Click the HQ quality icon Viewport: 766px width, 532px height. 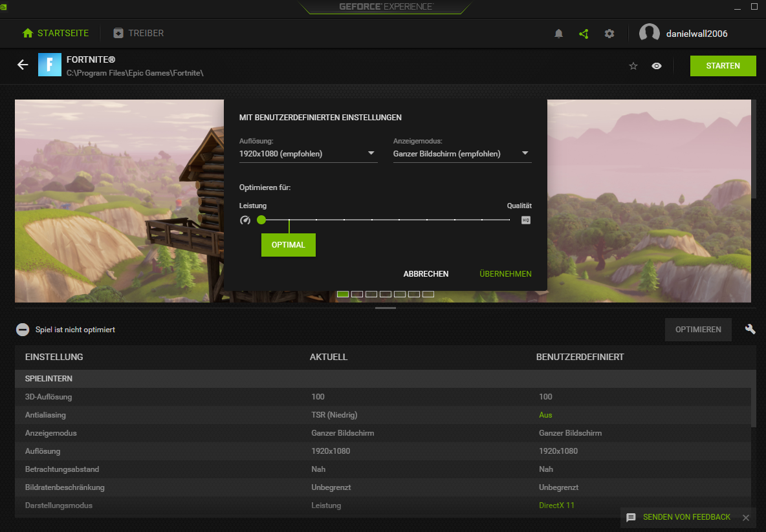pyautogui.click(x=525, y=220)
